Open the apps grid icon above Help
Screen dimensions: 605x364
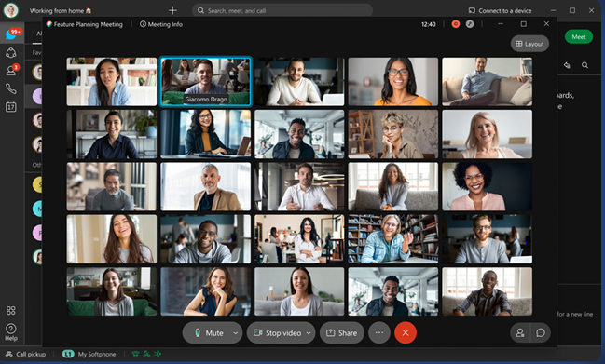11,310
